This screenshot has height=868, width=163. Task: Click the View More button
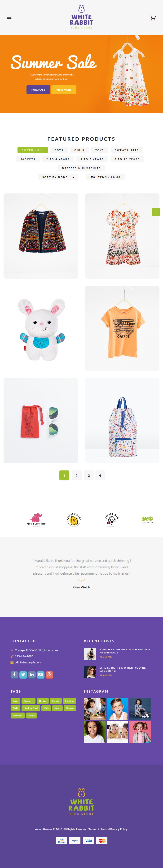coord(64,90)
